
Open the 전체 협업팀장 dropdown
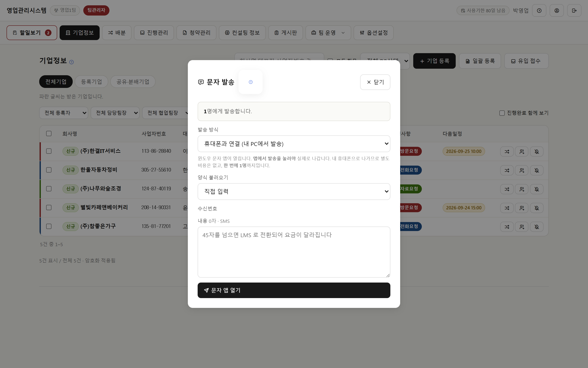(165, 113)
